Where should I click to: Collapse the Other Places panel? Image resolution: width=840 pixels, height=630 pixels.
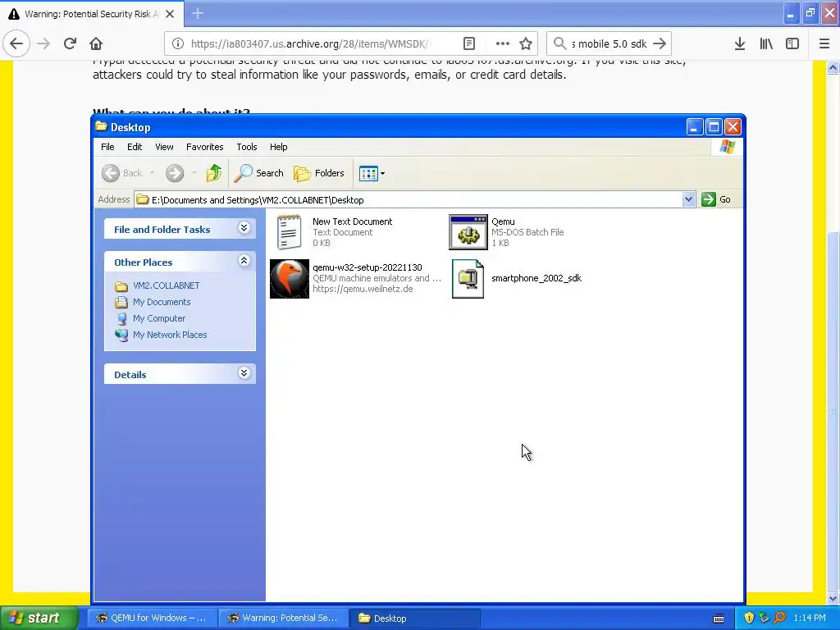pos(244,261)
